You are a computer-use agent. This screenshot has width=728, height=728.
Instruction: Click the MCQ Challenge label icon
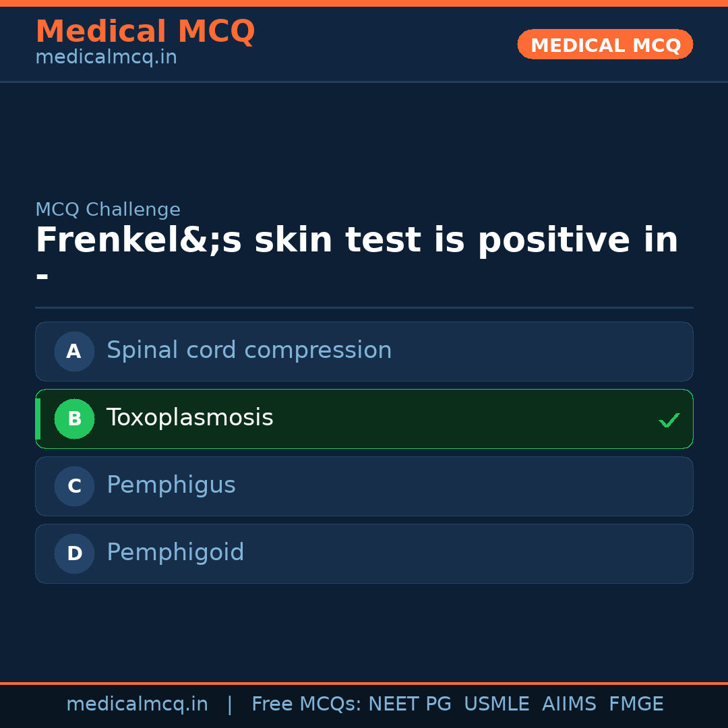pos(108,210)
